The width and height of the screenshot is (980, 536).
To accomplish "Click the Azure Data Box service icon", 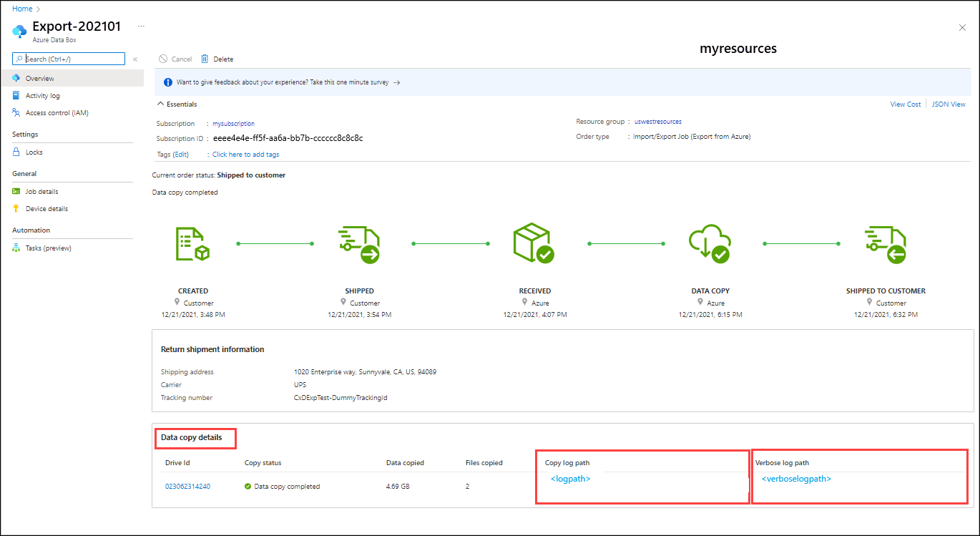I will tap(18, 31).
